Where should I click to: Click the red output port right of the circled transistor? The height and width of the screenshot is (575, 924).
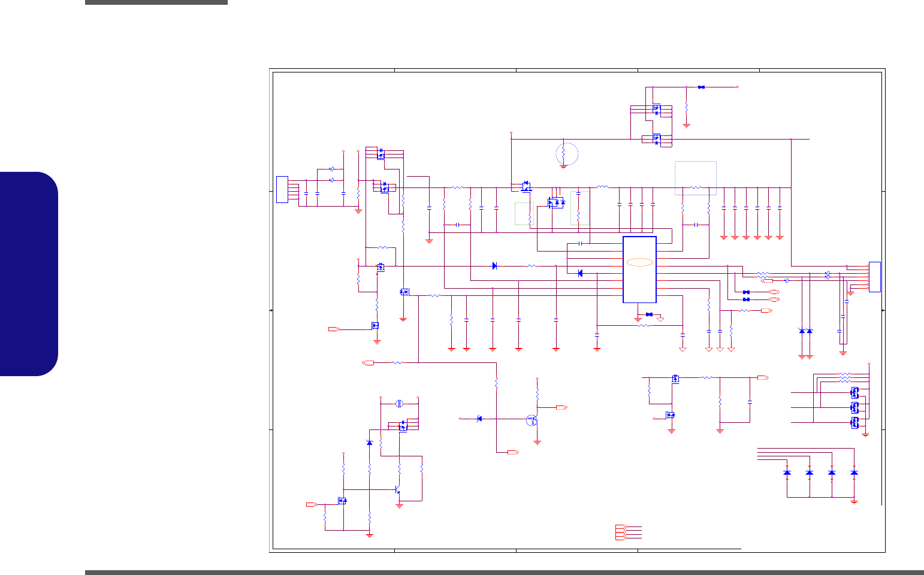tap(561, 407)
